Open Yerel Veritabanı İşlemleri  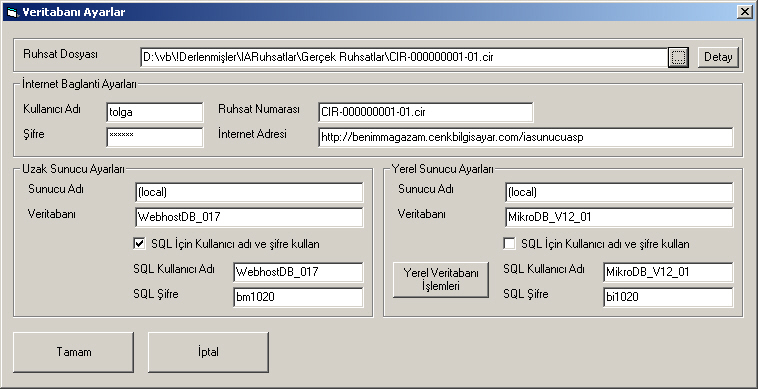pos(441,279)
